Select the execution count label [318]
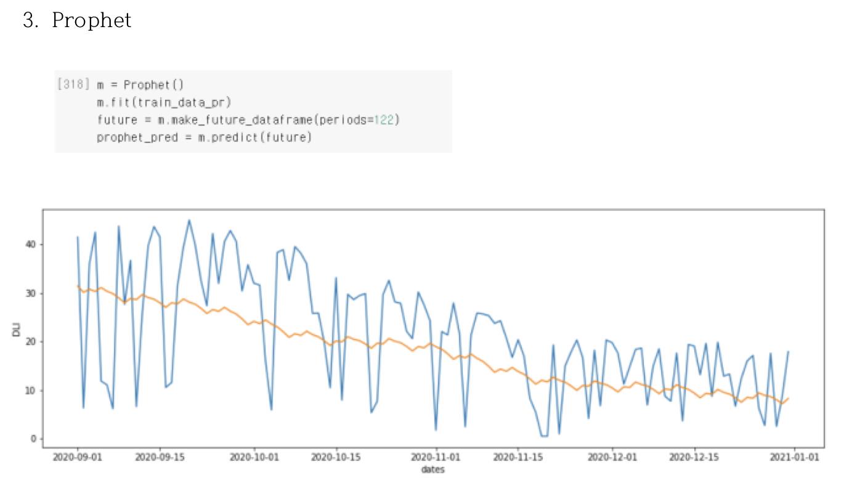Viewport: 865px width, 504px height. coord(73,84)
